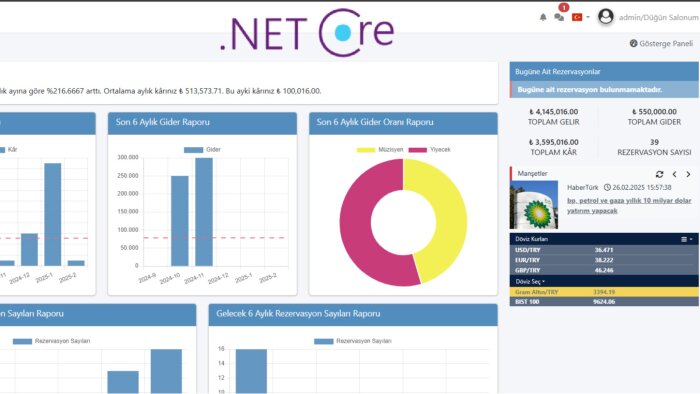Click the Gösterge Paneli breadcrumb icon

point(633,43)
